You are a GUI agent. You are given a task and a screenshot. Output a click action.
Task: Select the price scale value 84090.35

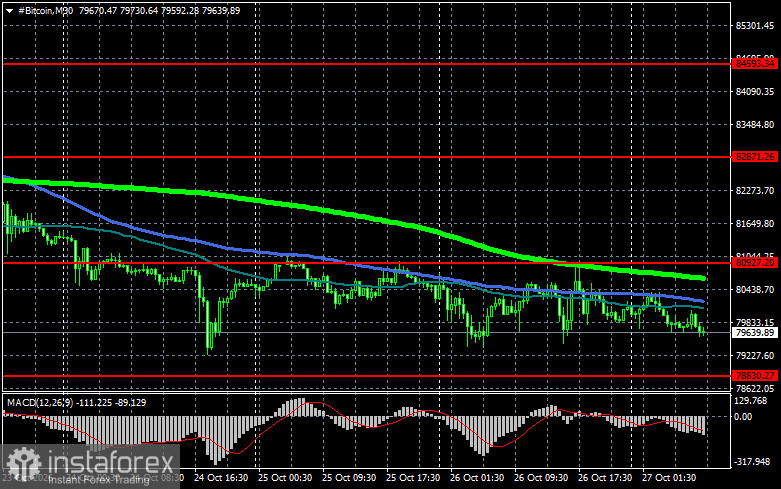tap(755, 92)
